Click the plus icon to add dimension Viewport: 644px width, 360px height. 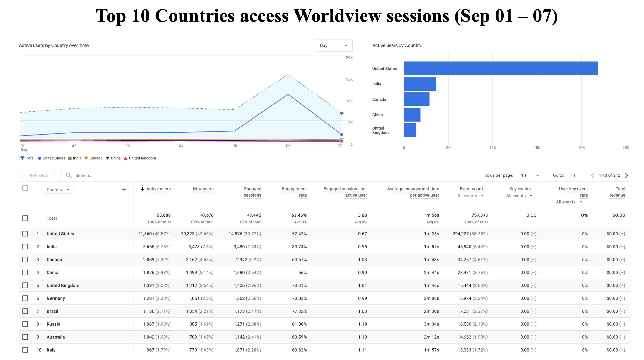point(124,190)
